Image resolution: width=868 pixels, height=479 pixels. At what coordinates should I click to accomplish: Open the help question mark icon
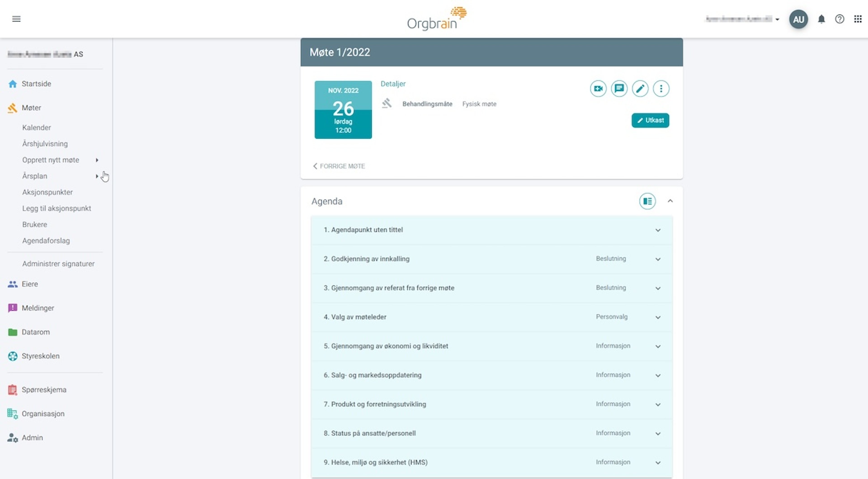point(839,19)
